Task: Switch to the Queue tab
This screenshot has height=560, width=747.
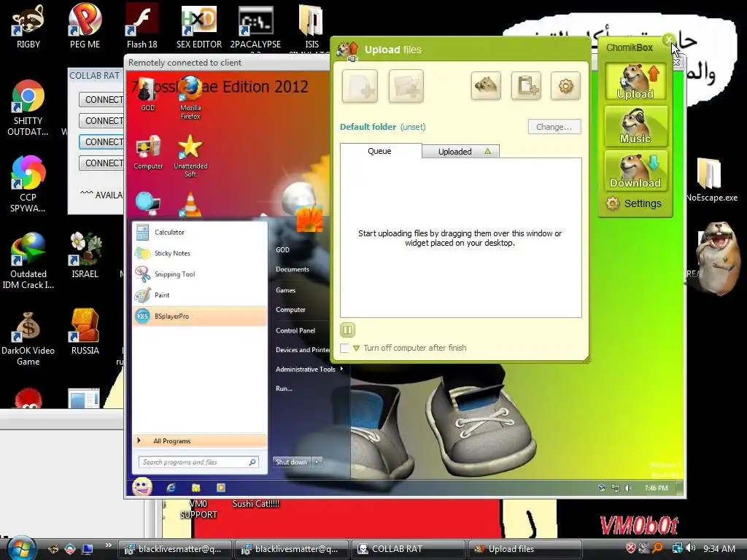Action: click(x=380, y=151)
